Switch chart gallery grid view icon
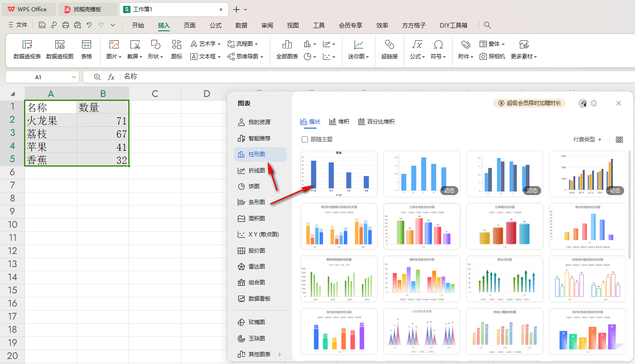 click(x=620, y=140)
